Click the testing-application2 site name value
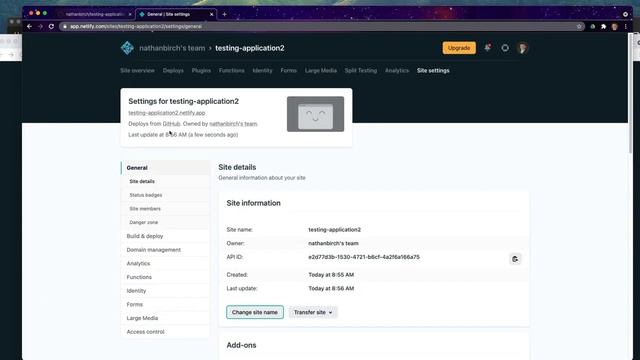 334,229
